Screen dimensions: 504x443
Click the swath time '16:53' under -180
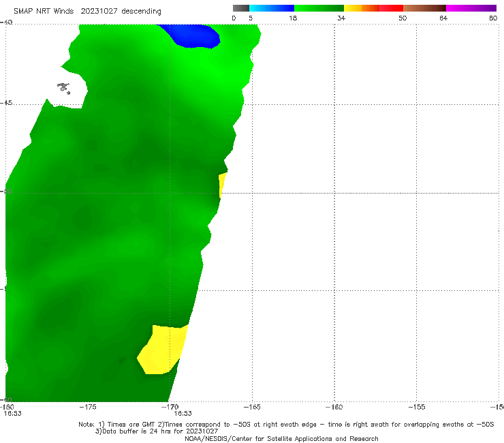[x=12, y=414]
